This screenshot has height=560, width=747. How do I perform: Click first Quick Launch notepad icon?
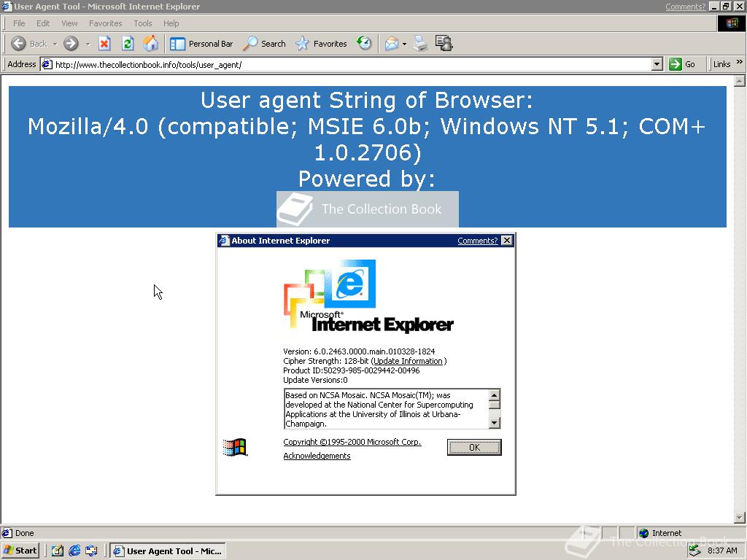click(x=57, y=551)
